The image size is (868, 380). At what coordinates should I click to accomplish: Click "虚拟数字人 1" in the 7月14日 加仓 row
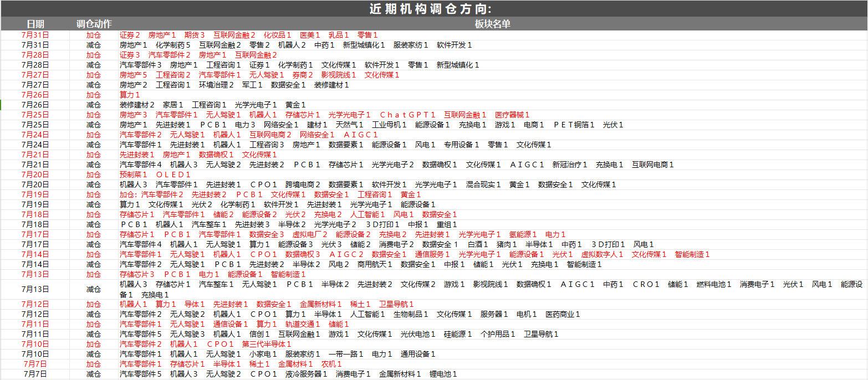point(602,254)
